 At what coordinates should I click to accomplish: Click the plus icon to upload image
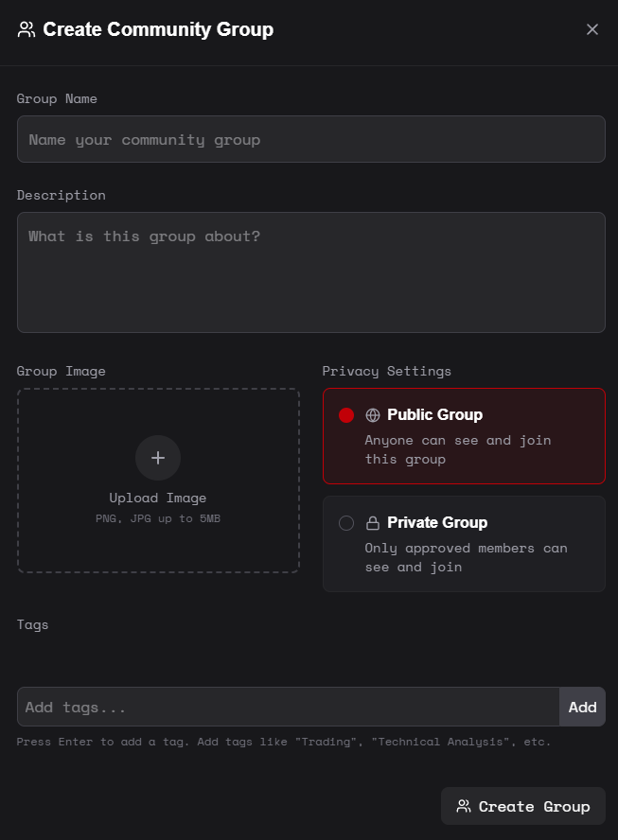(158, 458)
